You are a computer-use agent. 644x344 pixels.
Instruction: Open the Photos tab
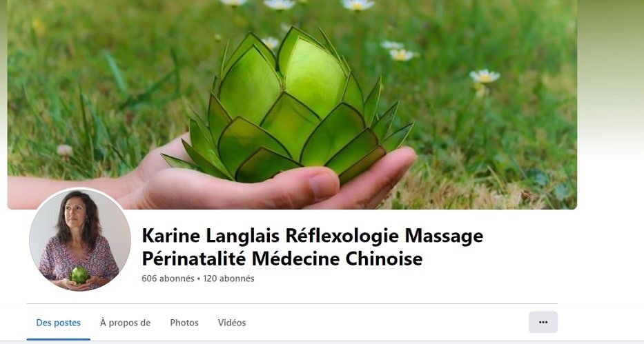click(184, 323)
